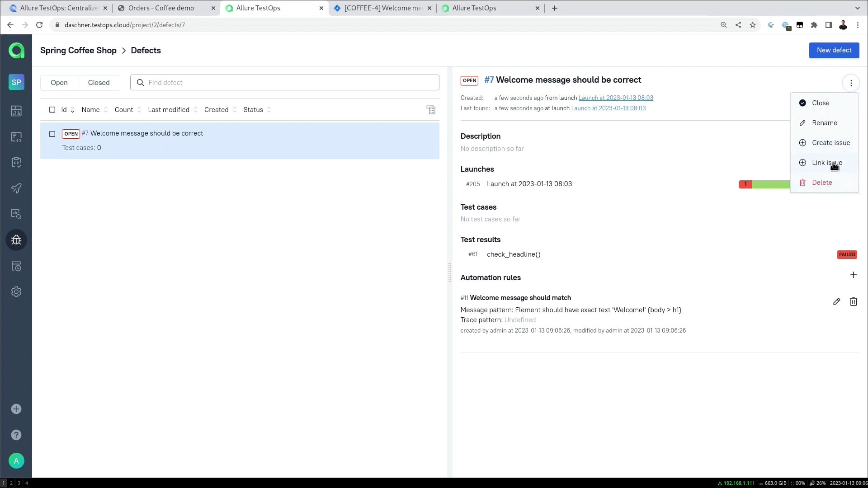Select Create issue menu entry
868x488 pixels.
click(x=830, y=143)
